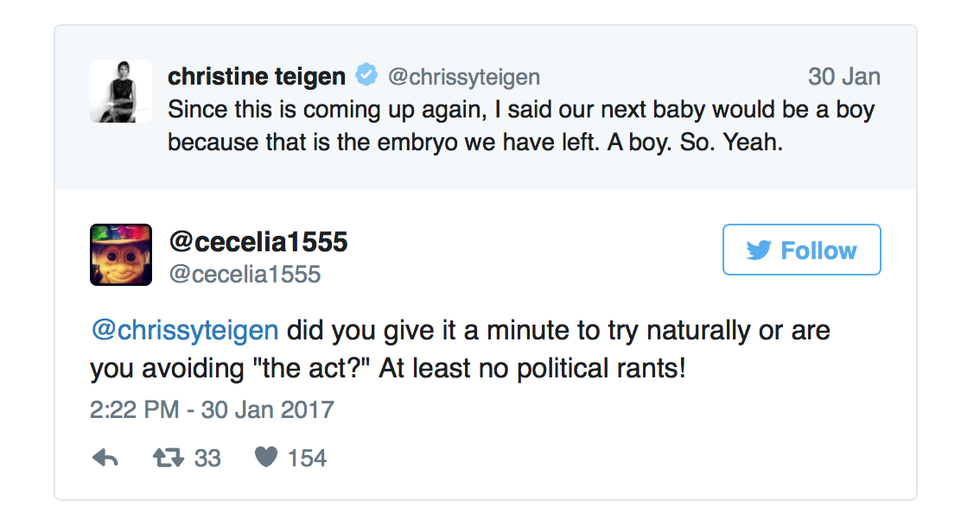
Task: Click the blue verified badge
Action: pos(367,76)
